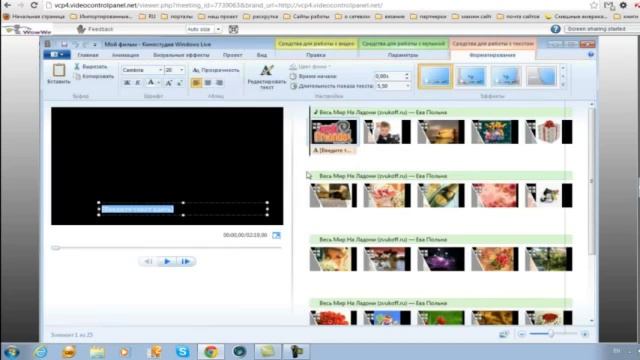Click the viewer fit-to-screen icon near Auto size

tap(233, 29)
